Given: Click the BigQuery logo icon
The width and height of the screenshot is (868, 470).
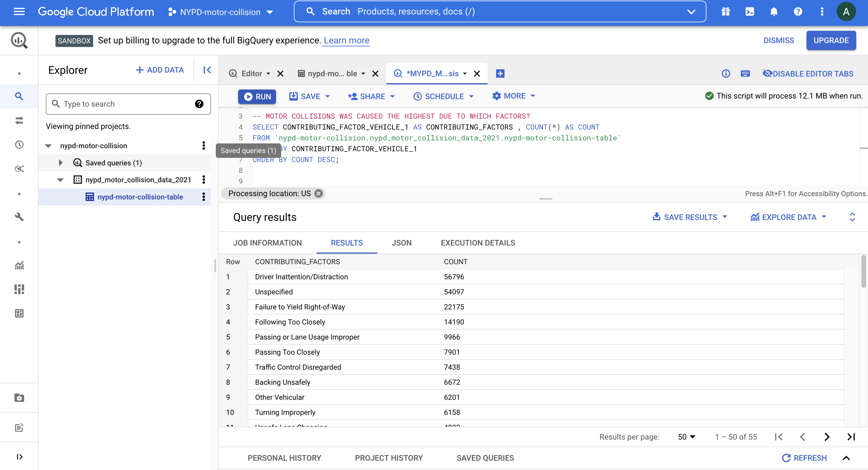Looking at the screenshot, I should (19, 40).
